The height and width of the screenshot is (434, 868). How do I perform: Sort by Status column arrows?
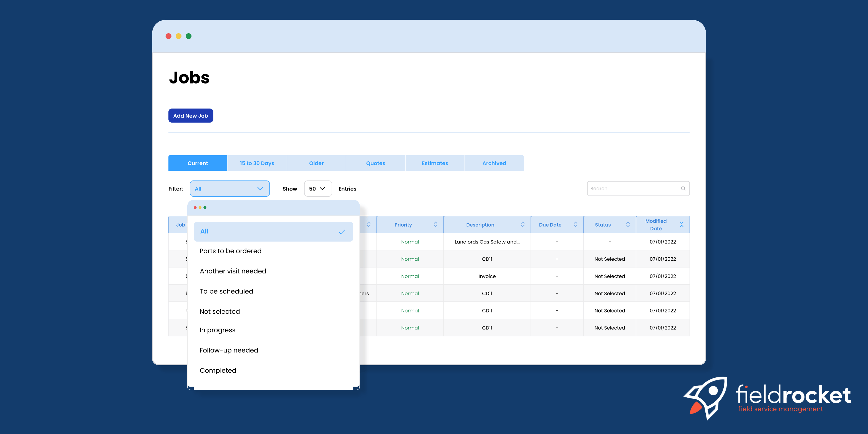pyautogui.click(x=628, y=225)
